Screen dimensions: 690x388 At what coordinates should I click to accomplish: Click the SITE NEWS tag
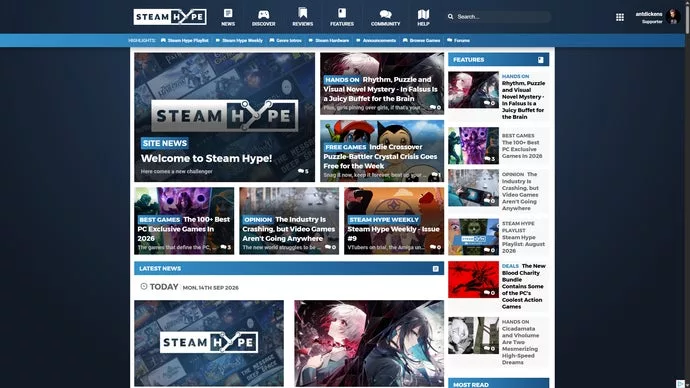click(x=165, y=143)
